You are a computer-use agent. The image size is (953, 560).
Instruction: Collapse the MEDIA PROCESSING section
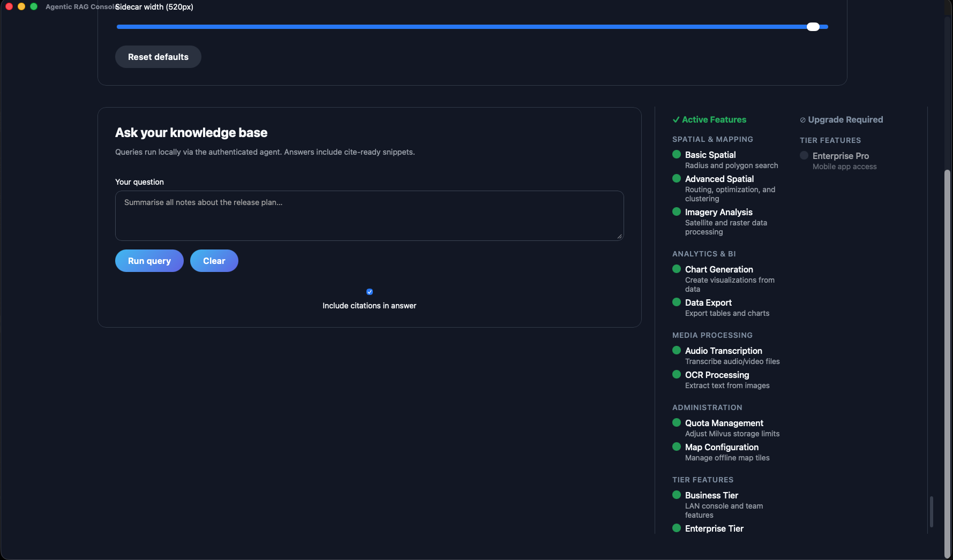click(x=712, y=335)
